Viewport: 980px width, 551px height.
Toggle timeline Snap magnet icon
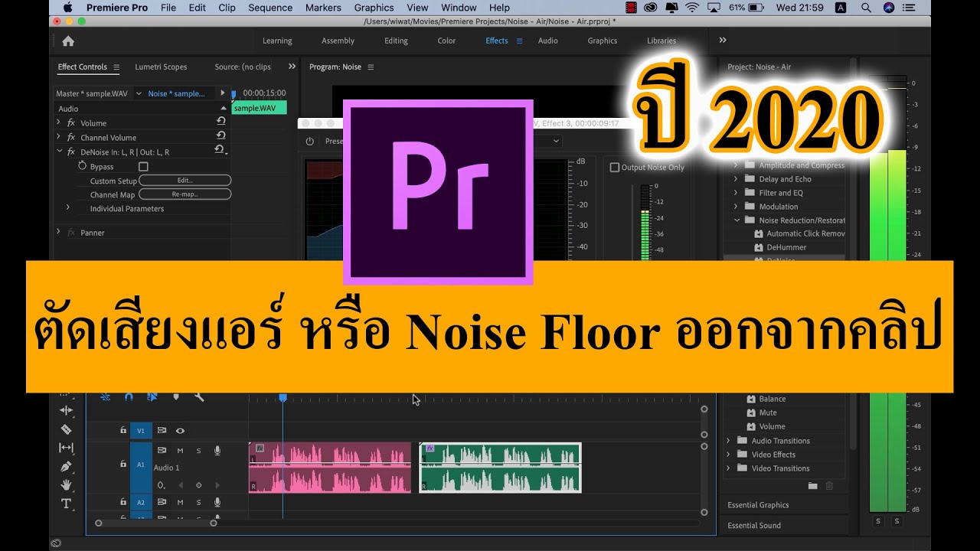(129, 396)
